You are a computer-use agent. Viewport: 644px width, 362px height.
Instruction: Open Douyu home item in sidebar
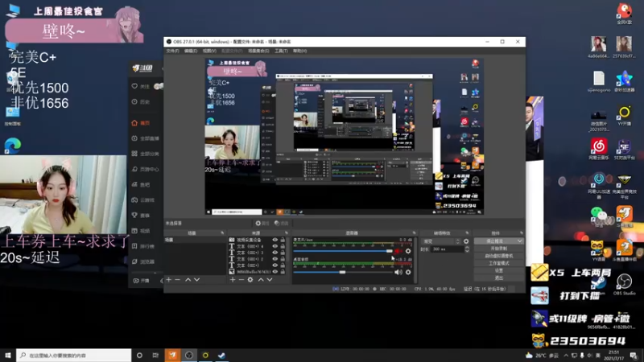coord(141,123)
